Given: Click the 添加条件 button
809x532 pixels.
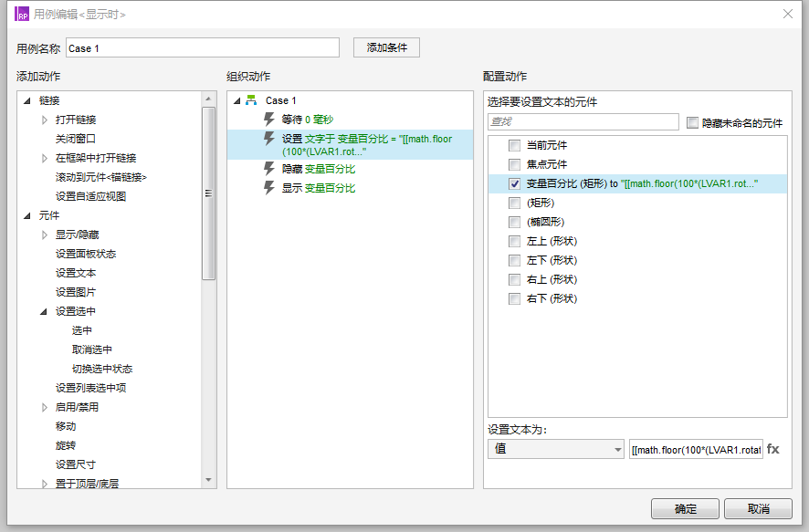Looking at the screenshot, I should pos(386,47).
